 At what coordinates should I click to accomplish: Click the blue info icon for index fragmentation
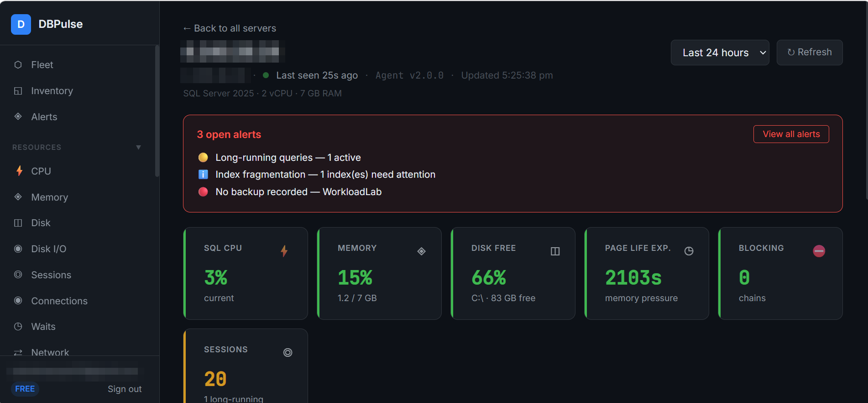click(203, 175)
